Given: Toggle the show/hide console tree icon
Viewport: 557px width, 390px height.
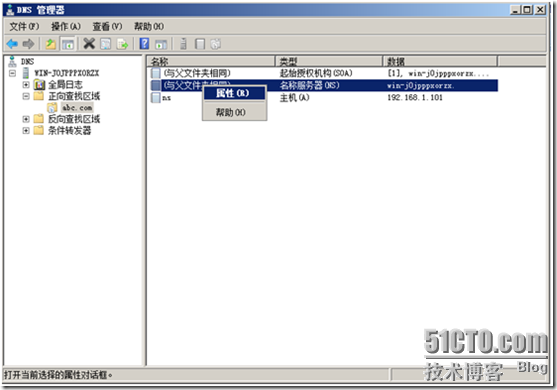Looking at the screenshot, I should click(x=68, y=44).
